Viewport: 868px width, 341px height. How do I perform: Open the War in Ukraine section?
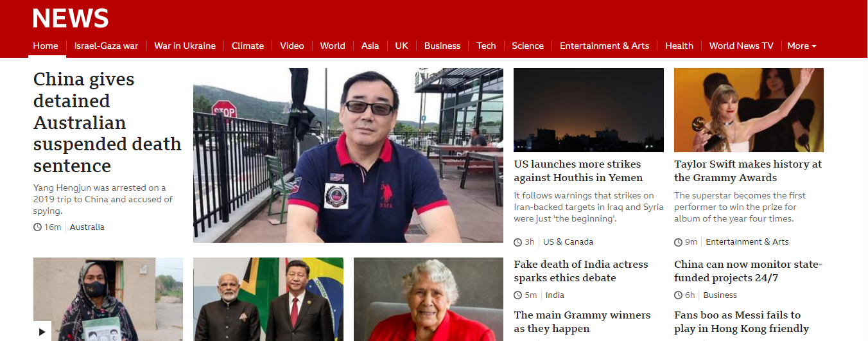tap(185, 46)
